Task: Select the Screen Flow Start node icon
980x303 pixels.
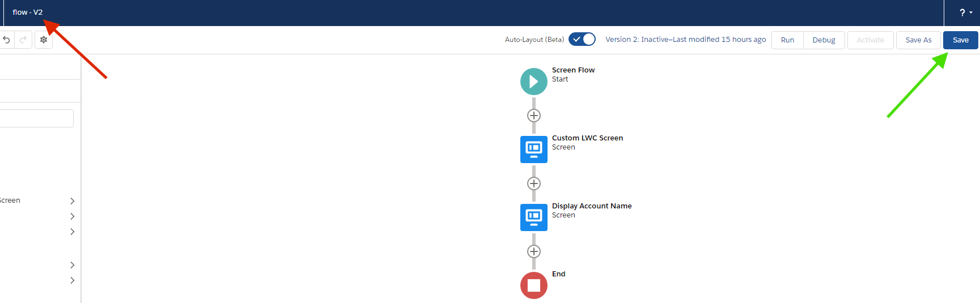Action: pyautogui.click(x=533, y=82)
